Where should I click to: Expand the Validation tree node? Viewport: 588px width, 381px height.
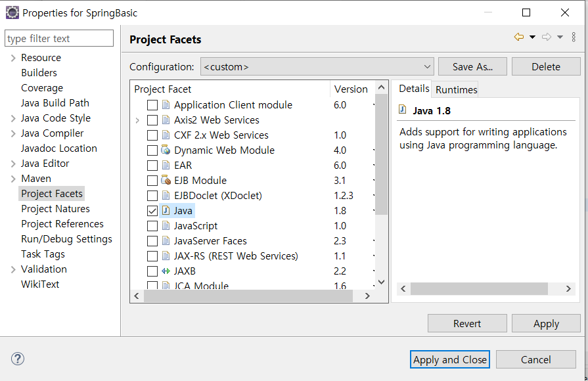click(13, 269)
